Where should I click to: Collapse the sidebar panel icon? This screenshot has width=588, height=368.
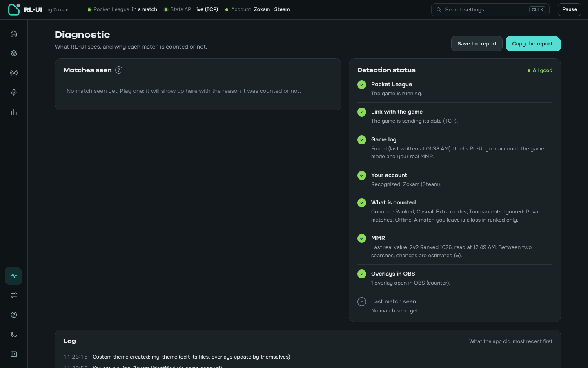point(14,354)
